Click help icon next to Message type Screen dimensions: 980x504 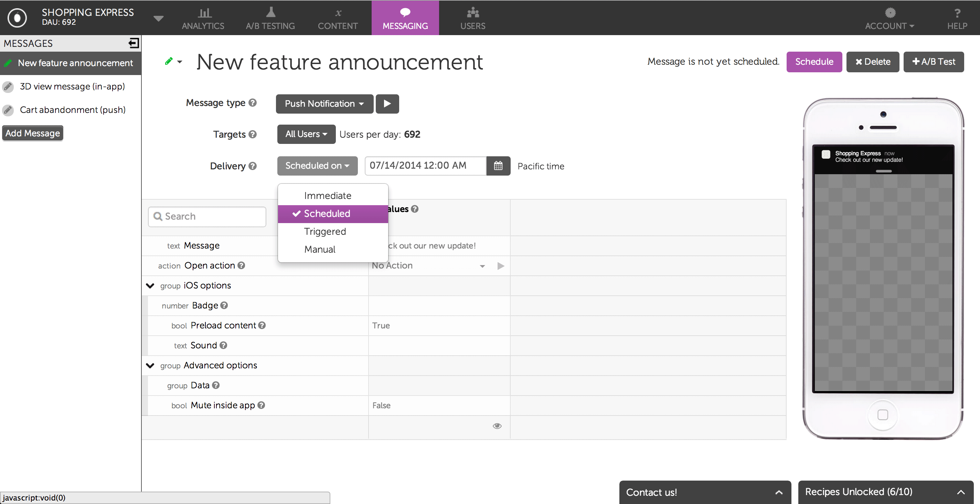253,103
